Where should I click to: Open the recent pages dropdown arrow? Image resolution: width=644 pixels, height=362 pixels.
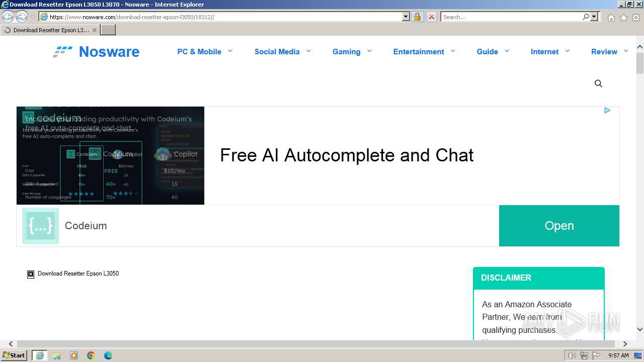(33, 17)
